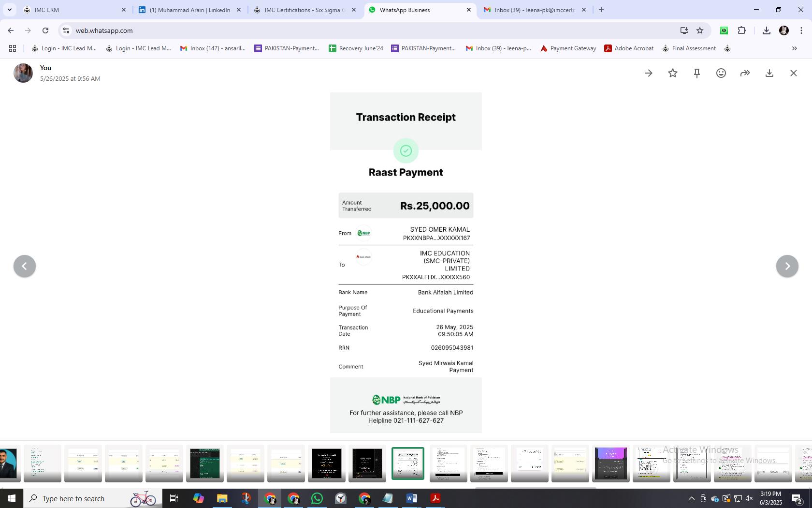Install WhatsApp app icon in address bar
Screen dimensions: 812x508
(x=684, y=30)
